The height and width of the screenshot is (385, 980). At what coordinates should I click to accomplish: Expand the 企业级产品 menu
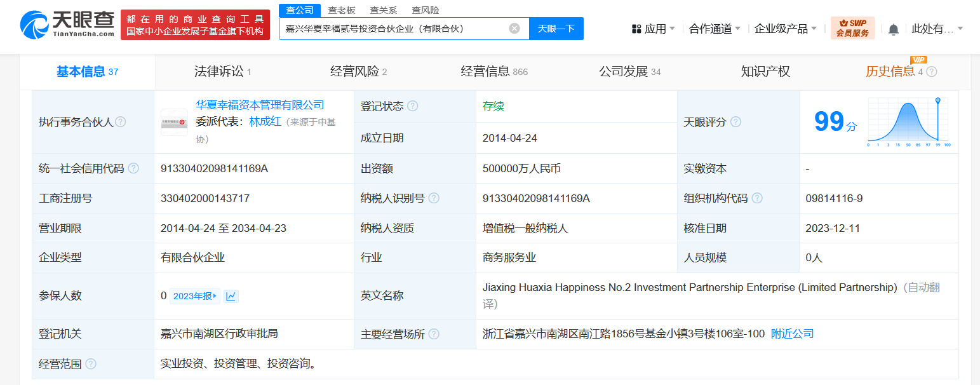(x=785, y=29)
